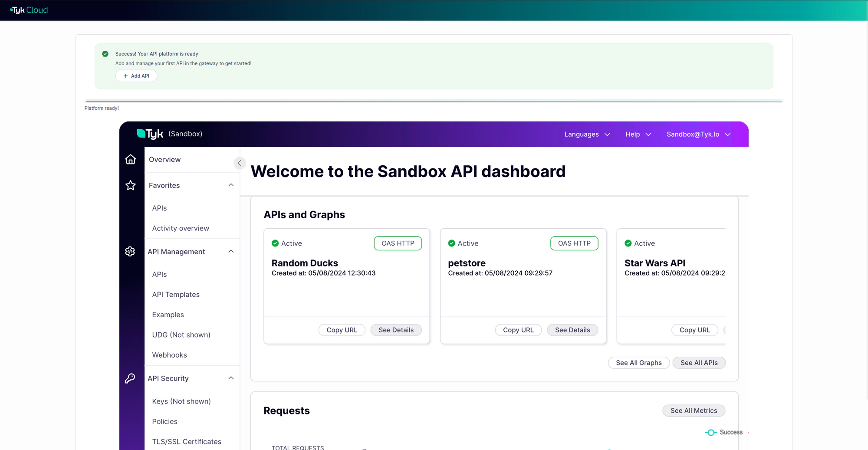See Details for petstore API
The width and height of the screenshot is (868, 450).
(572, 330)
